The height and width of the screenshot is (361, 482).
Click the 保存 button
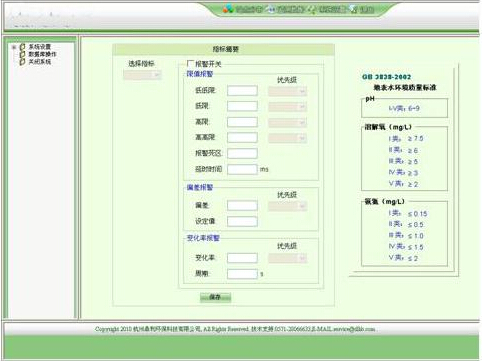coord(215,297)
